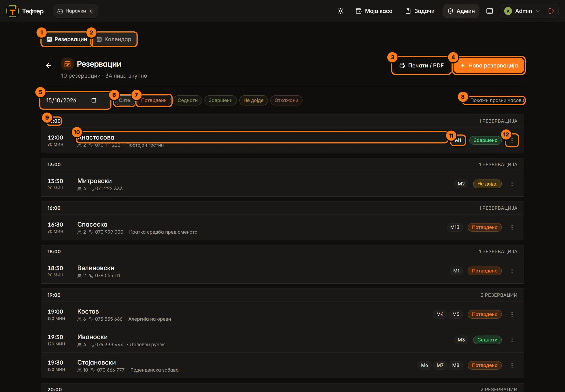Toggle the light/dark theme sun icon
565x392 pixels.
point(340,11)
